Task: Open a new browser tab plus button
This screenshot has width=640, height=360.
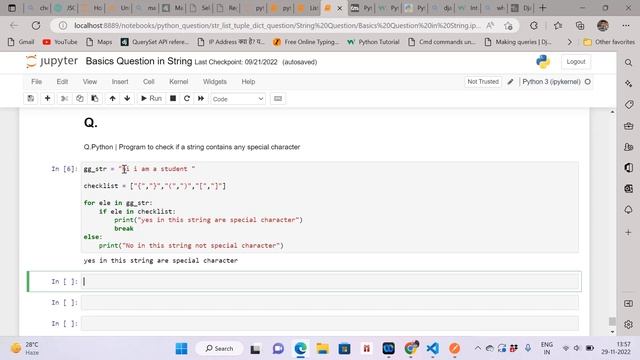Action: point(542,8)
